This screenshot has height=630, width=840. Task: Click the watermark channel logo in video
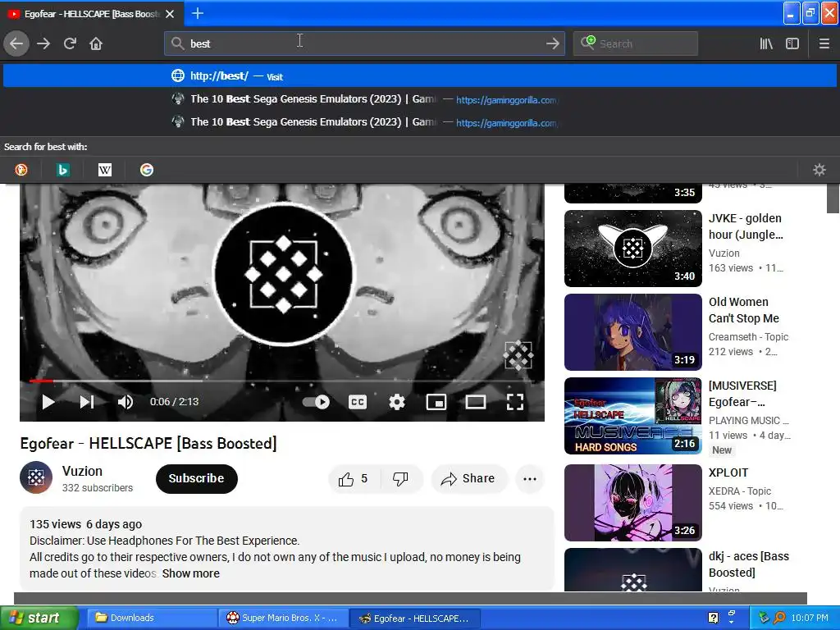[518, 355]
